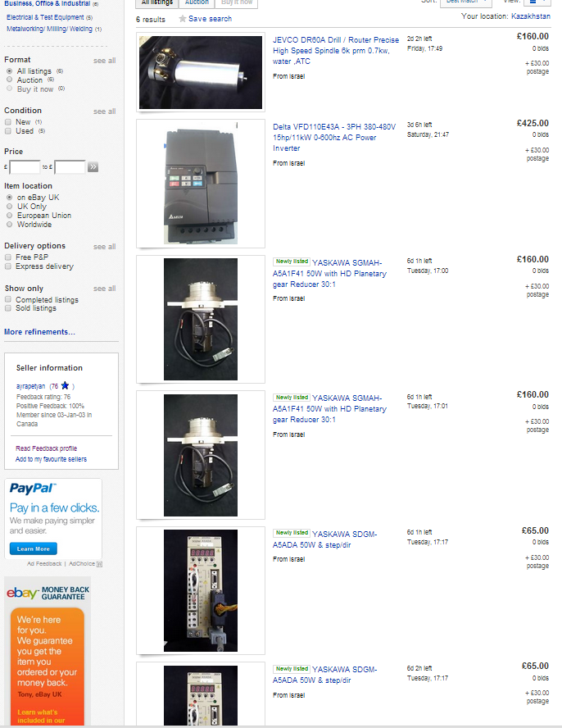Switch to the All listings tab
Viewport: 562px width, 728px height.
pos(156,2)
